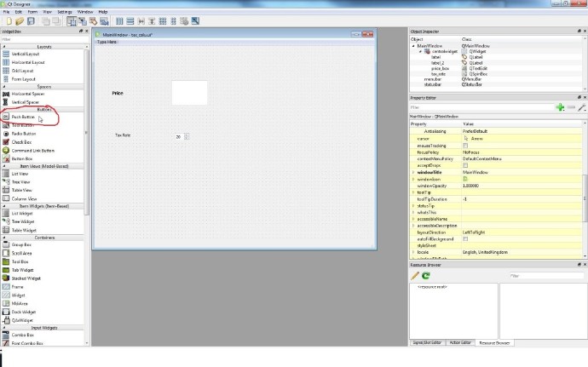Toggle the acceptDrops checkbox
This screenshot has width=588, height=367.
point(465,165)
